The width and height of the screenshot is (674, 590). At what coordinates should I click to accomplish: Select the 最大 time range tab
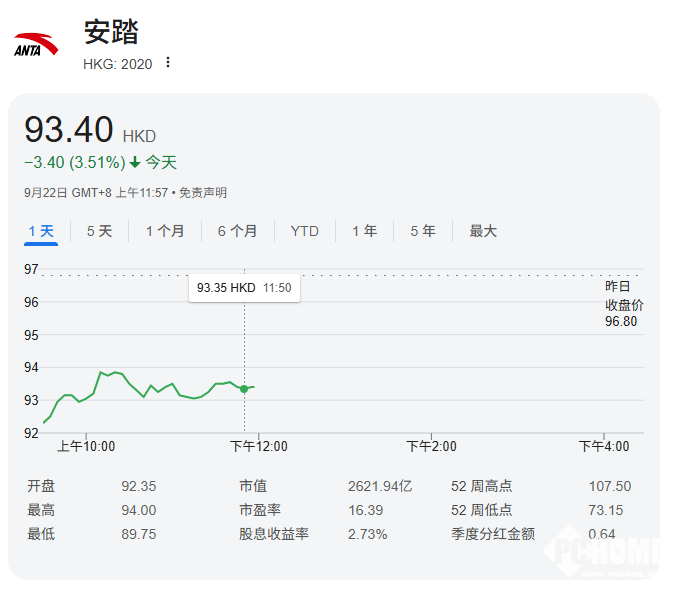(x=483, y=231)
